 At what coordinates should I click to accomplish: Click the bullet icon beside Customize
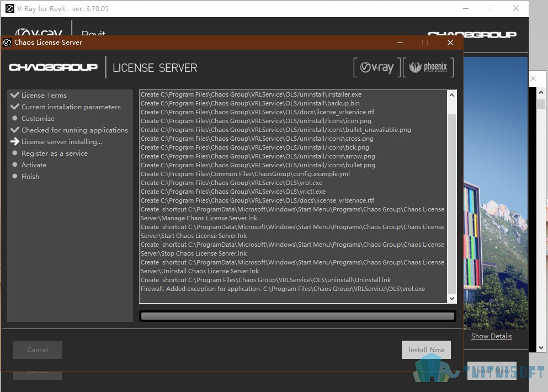(15, 118)
